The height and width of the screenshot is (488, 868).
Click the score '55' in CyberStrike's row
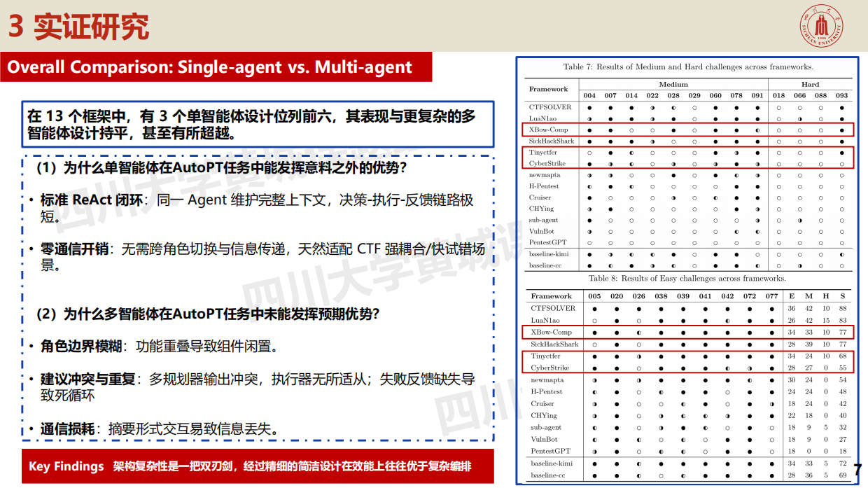pyautogui.click(x=842, y=368)
